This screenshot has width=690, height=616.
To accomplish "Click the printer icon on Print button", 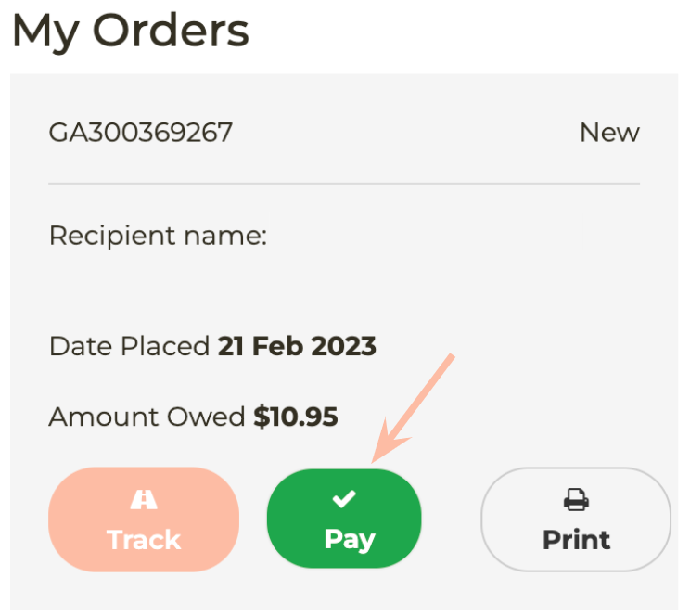I will pyautogui.click(x=576, y=500).
